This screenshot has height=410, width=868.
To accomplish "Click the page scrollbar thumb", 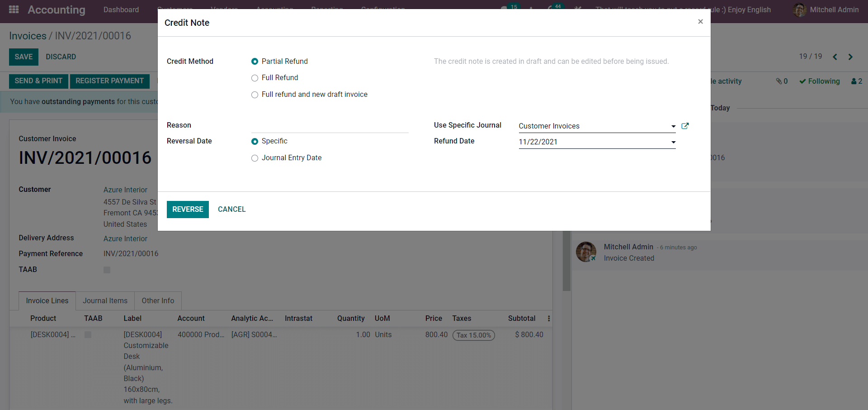I will (566, 261).
